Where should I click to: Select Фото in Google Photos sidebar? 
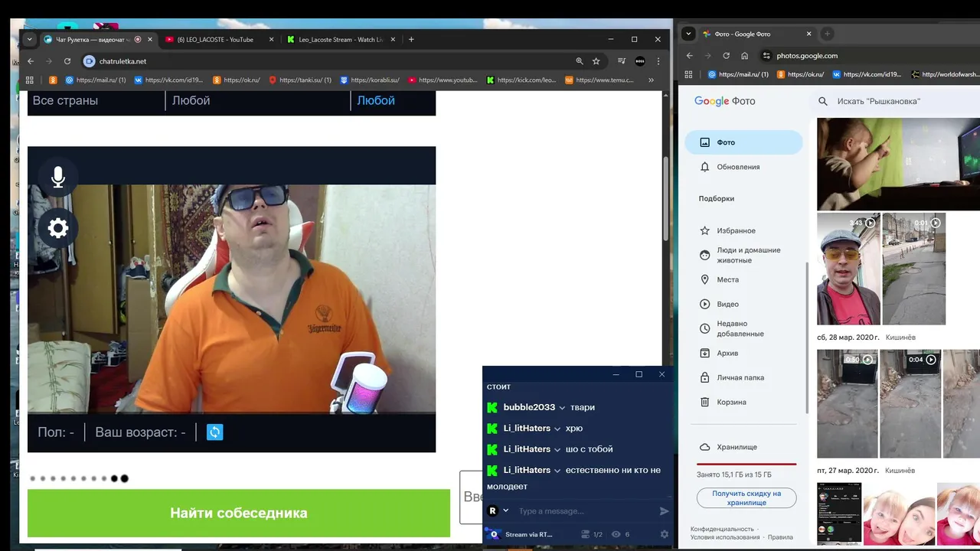[x=743, y=142]
